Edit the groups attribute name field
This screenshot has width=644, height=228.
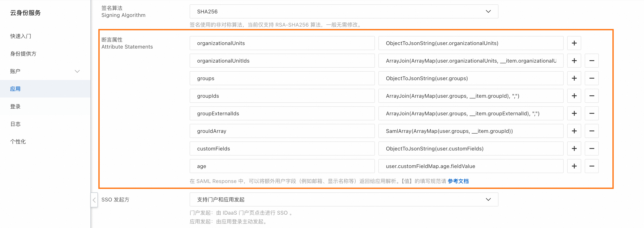point(282,78)
